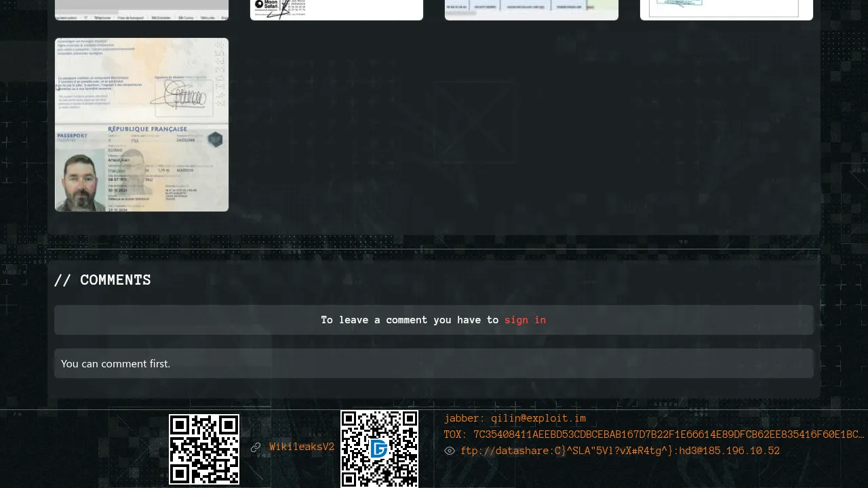Screen dimensions: 868x488
Task: Click the blue logo inside the right QR code
Action: [379, 449]
